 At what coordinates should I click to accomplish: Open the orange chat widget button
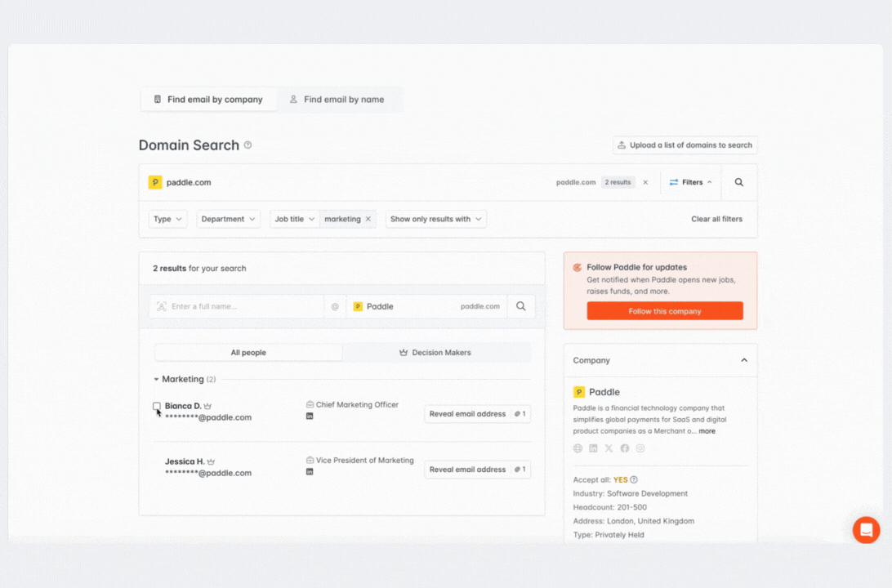pyautogui.click(x=867, y=530)
